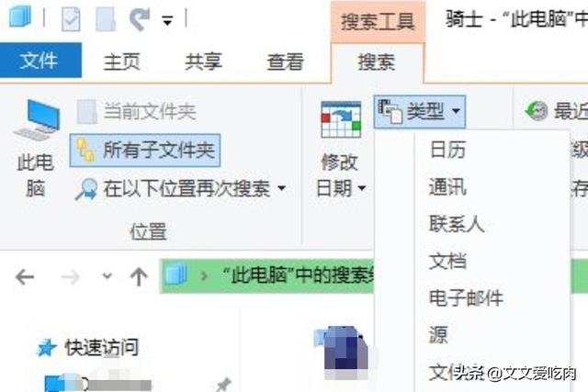588x392 pixels.
Task: Click the pin icon beside blurred folder
Action: (222, 385)
